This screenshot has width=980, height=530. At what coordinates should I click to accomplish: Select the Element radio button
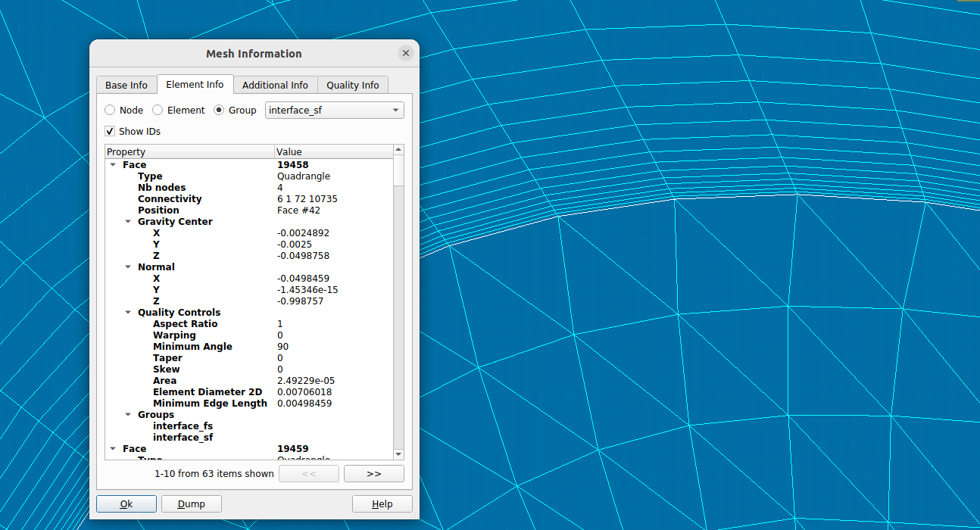(158, 110)
